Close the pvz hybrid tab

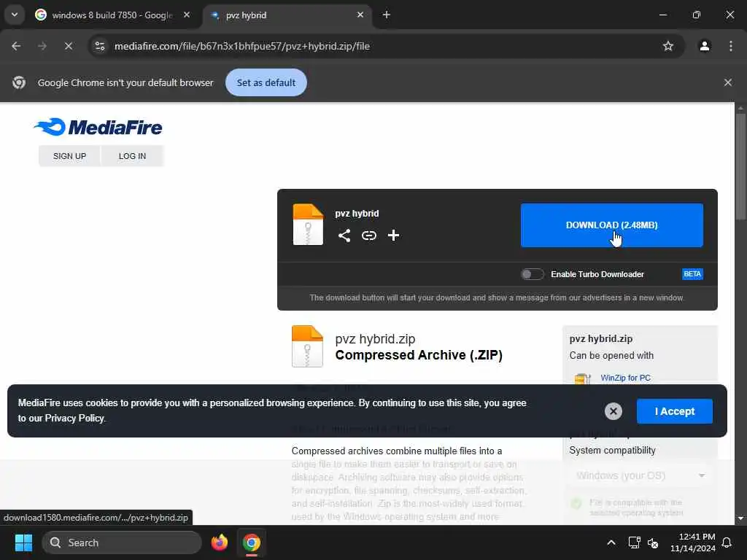pyautogui.click(x=360, y=15)
